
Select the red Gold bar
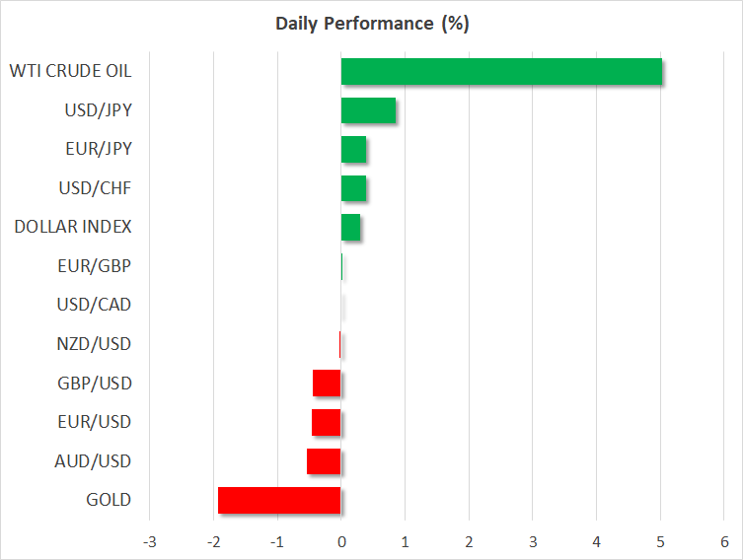(x=279, y=500)
